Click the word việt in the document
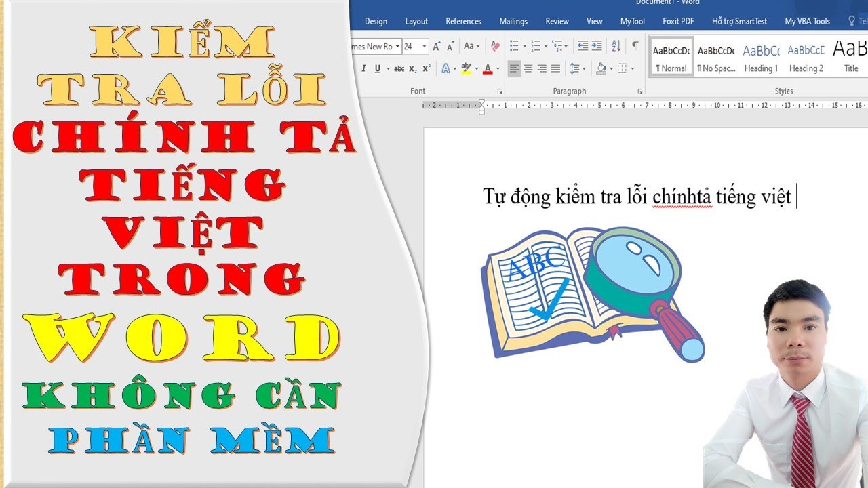 click(776, 197)
